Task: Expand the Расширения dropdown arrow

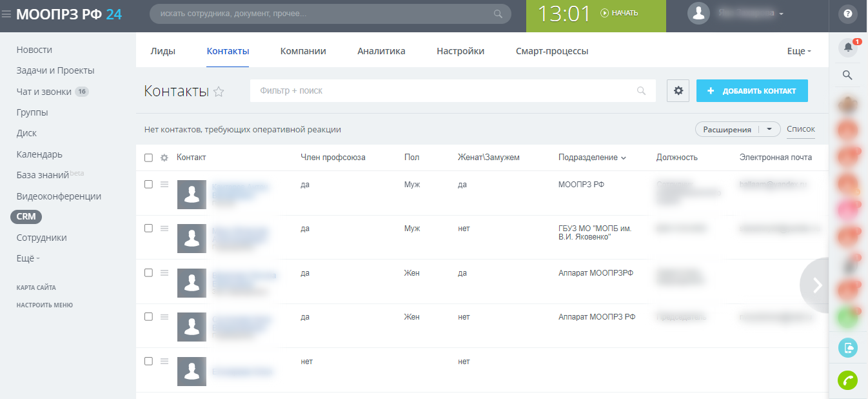Action: pyautogui.click(x=769, y=129)
